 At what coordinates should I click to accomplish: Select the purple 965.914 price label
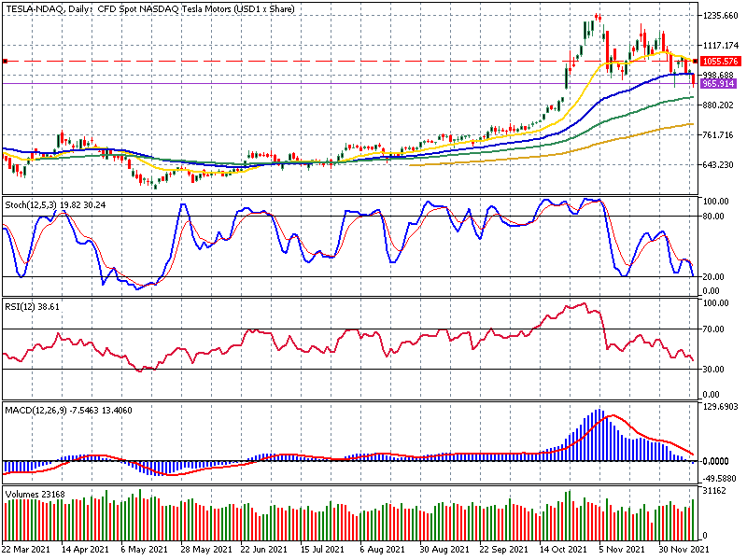[x=718, y=84]
